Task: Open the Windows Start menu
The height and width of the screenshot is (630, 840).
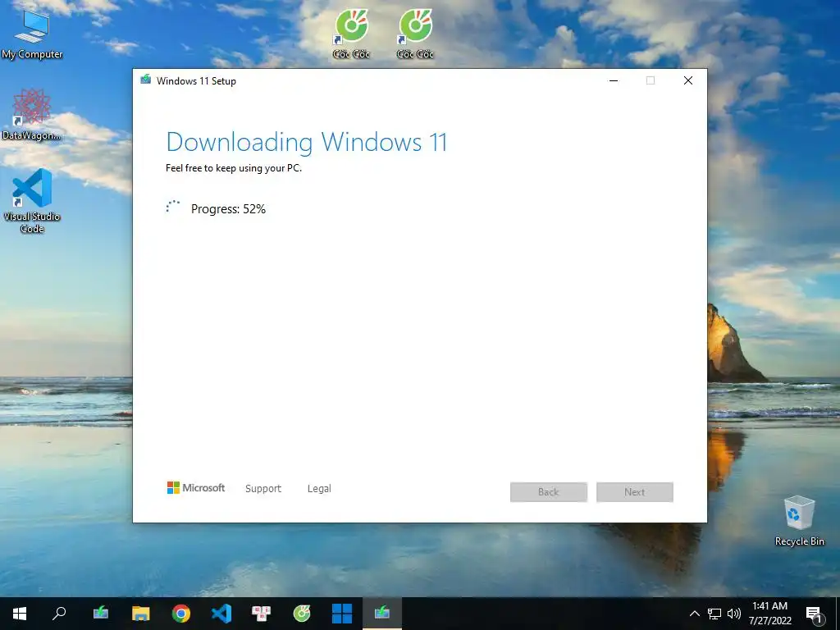Action: pyautogui.click(x=20, y=614)
